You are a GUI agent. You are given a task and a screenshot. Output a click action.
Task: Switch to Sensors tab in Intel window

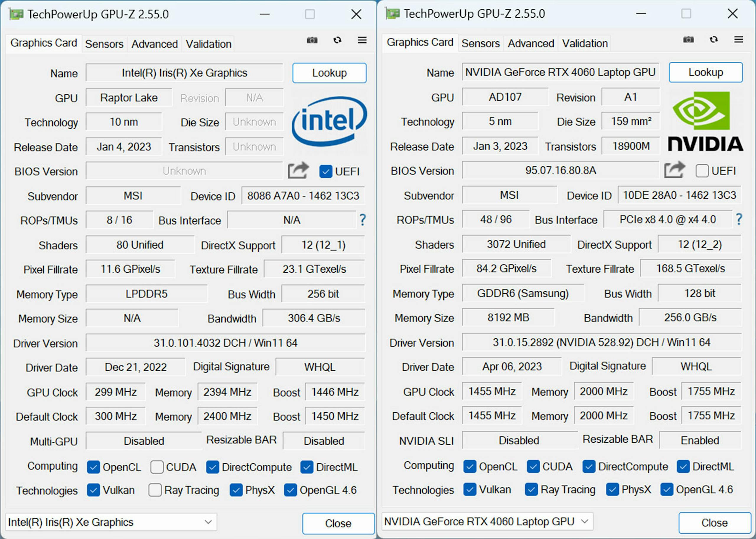click(104, 44)
